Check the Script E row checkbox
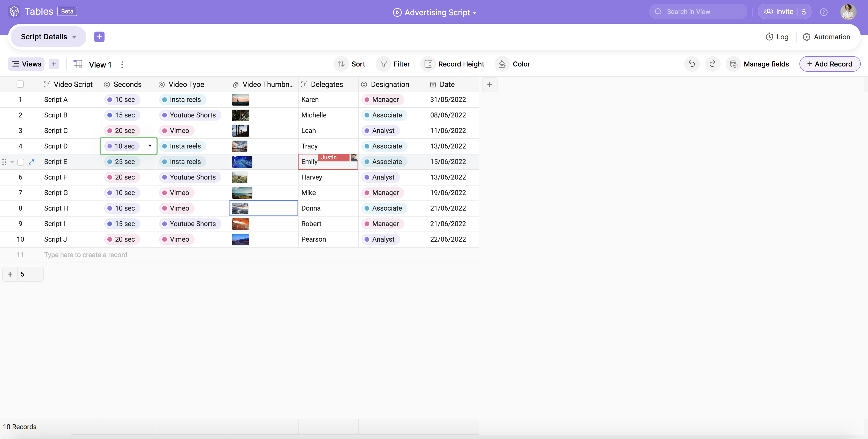868x439 pixels. pyautogui.click(x=20, y=162)
